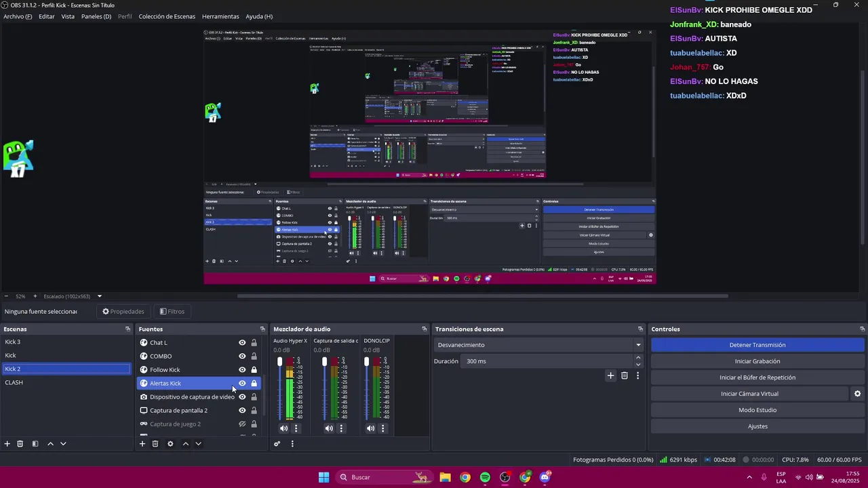Zoom out preview minus icon
The image size is (868, 488).
[6, 296]
